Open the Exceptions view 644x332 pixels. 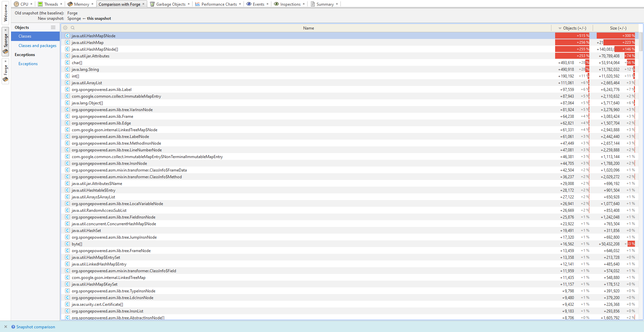(x=28, y=63)
